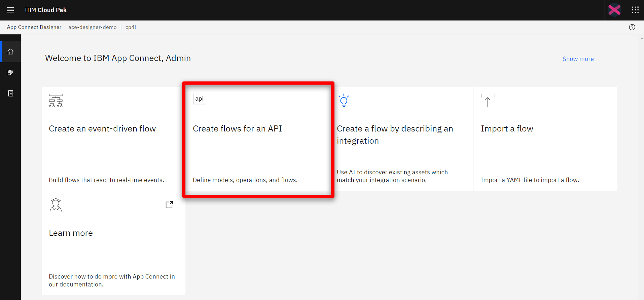Choose the Import a flow tile
The height and width of the screenshot is (300, 644).
click(x=545, y=139)
